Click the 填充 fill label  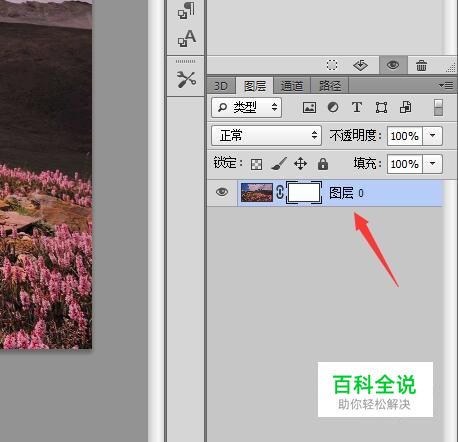point(367,164)
